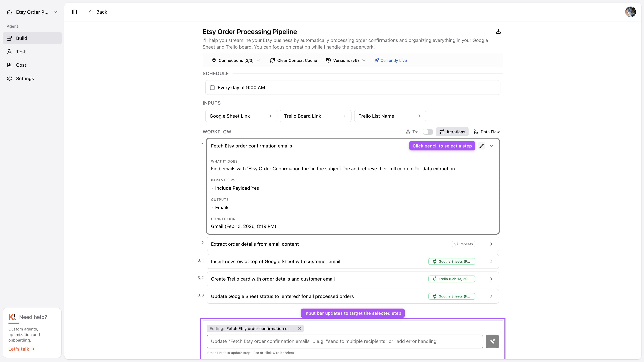Collapse the Fetch Etsy emails step details
Screen dimensions: 644x362
[492, 146]
